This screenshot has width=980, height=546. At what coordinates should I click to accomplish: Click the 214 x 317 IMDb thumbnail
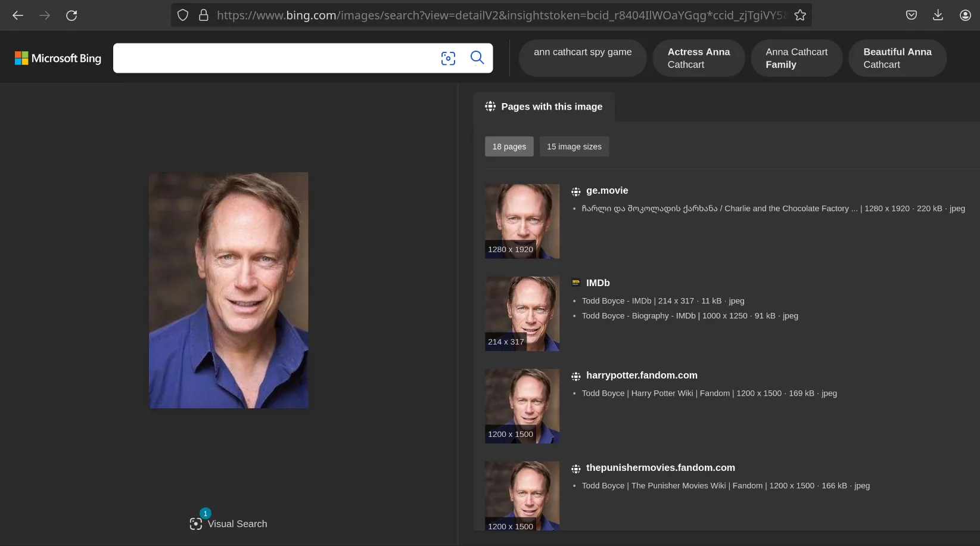click(522, 314)
